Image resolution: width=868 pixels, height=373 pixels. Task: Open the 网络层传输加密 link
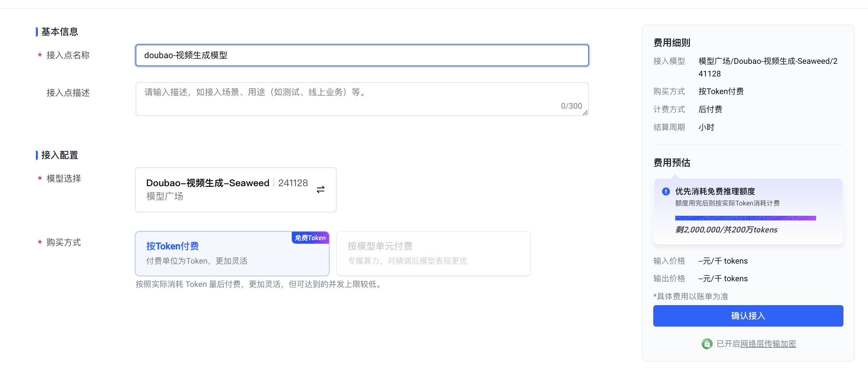(x=768, y=344)
